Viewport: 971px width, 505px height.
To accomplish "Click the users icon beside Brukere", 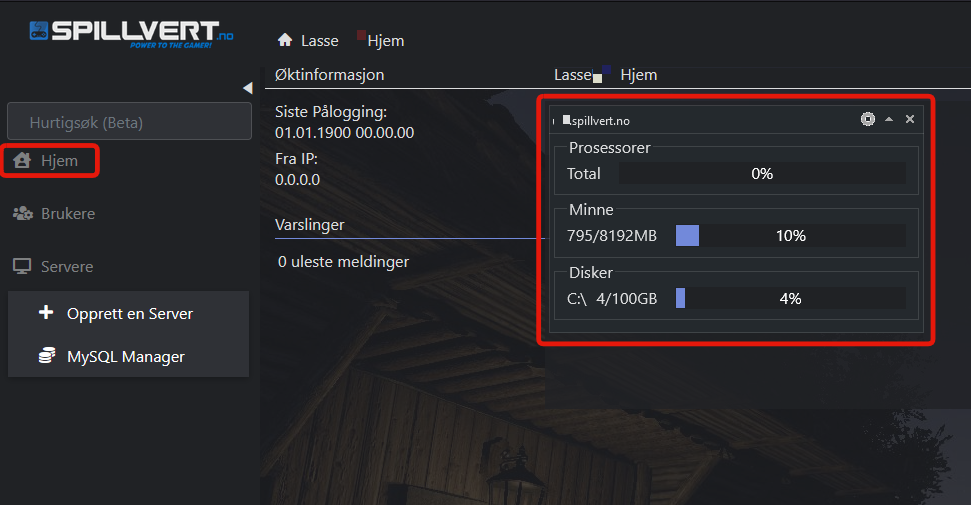I will (x=23, y=213).
